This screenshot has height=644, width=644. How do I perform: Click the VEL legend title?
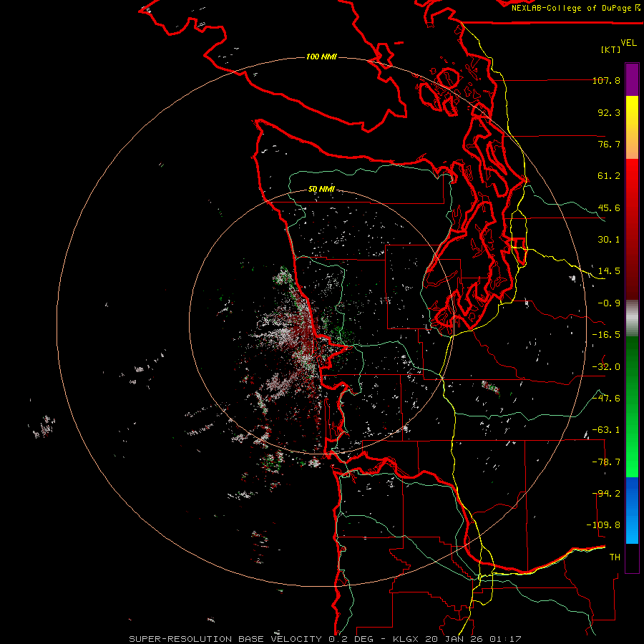pos(628,43)
